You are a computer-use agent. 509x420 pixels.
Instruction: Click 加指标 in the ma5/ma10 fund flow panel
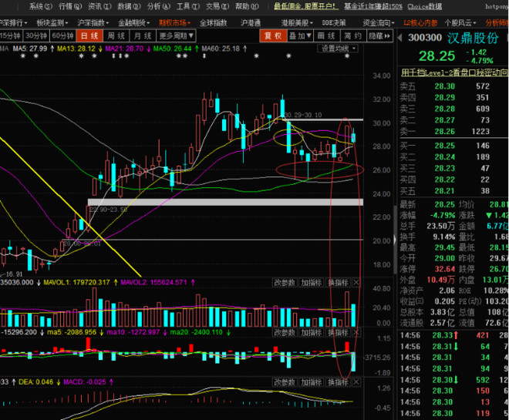tap(312, 332)
